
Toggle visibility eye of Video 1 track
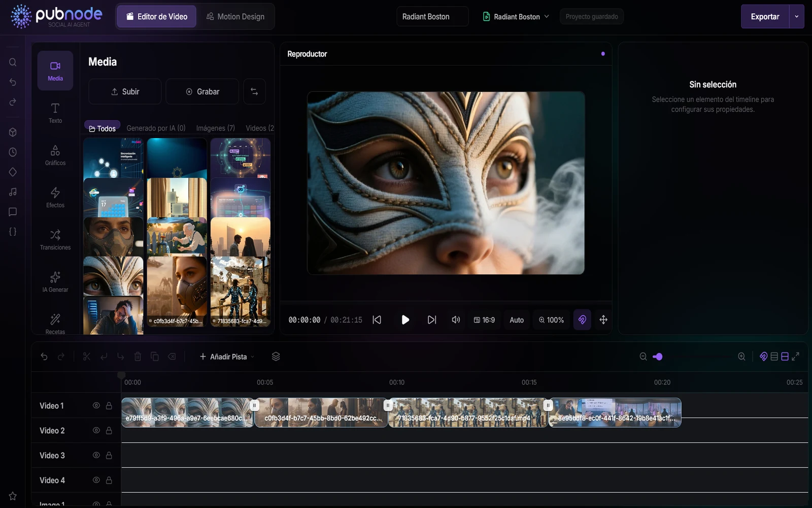(x=96, y=405)
